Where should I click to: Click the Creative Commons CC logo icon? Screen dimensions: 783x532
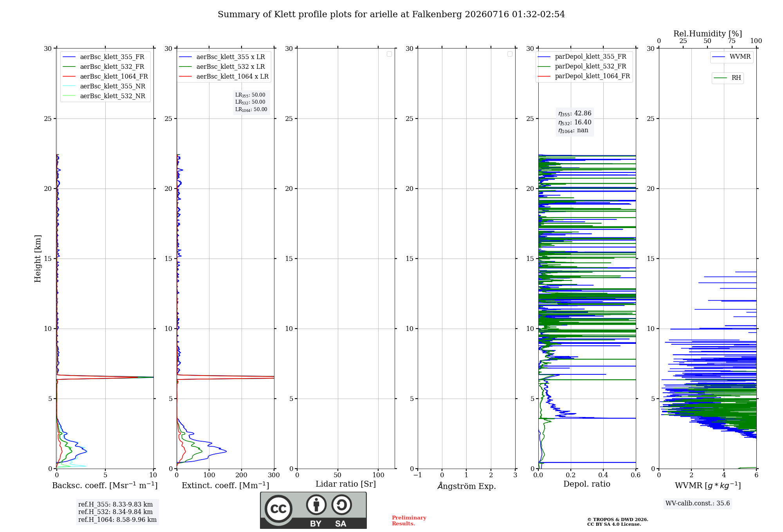[x=278, y=509]
